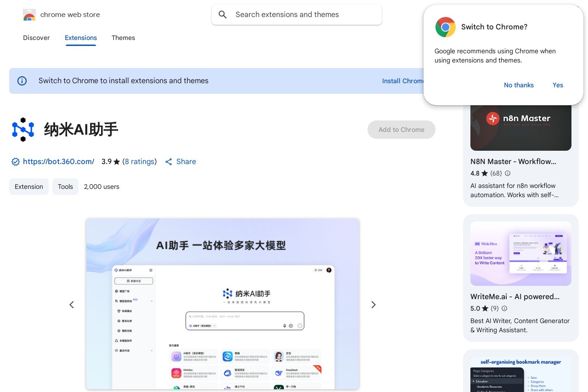Show next screenshot with right arrow
The width and height of the screenshot is (588, 392).
[x=373, y=305]
